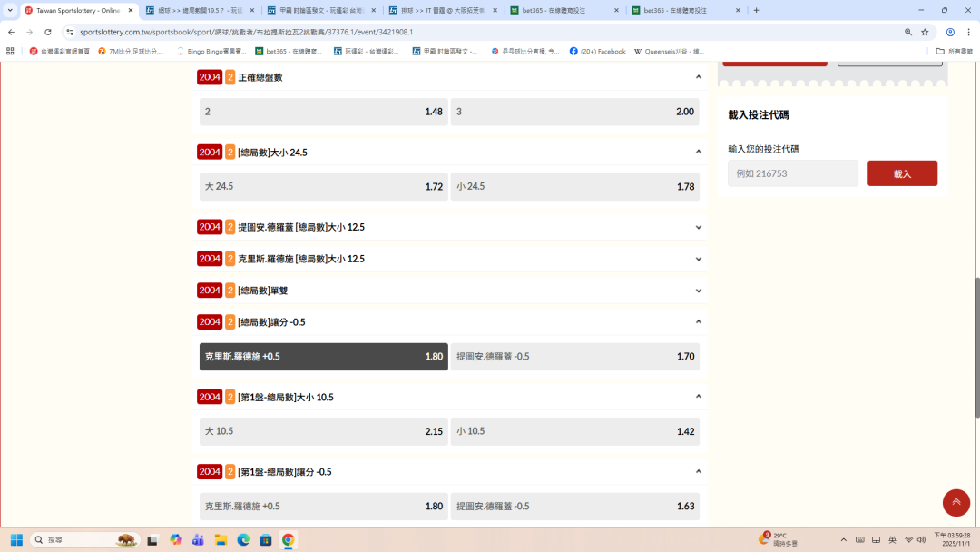Viewport: 980px width, 552px height.
Task: Open Microsoft Edge from the taskbar
Action: pos(243,539)
